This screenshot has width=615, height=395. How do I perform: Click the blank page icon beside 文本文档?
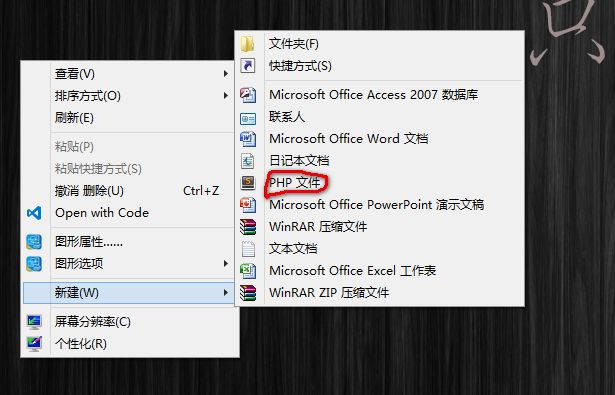click(248, 249)
